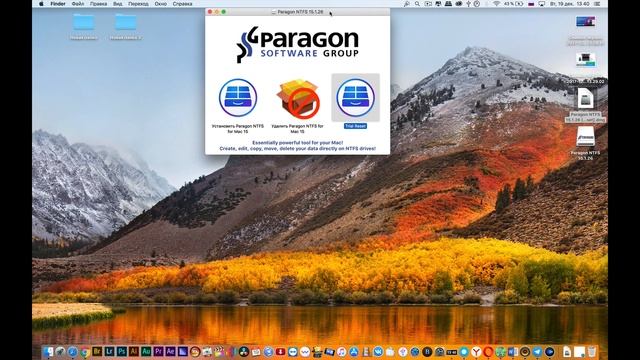Open the Правка menu
This screenshot has height=360, width=640.
(x=98, y=4)
